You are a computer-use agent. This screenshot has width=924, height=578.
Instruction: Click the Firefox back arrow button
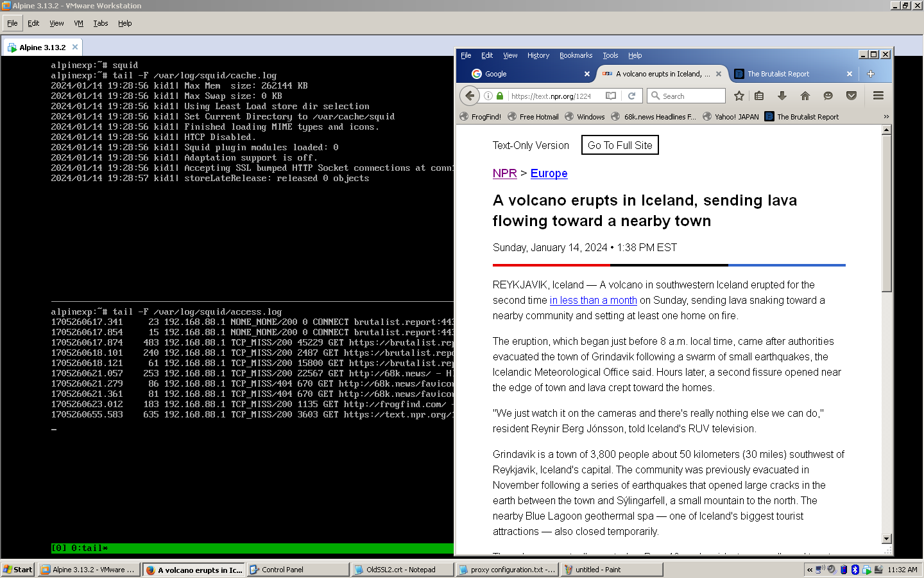(x=470, y=96)
